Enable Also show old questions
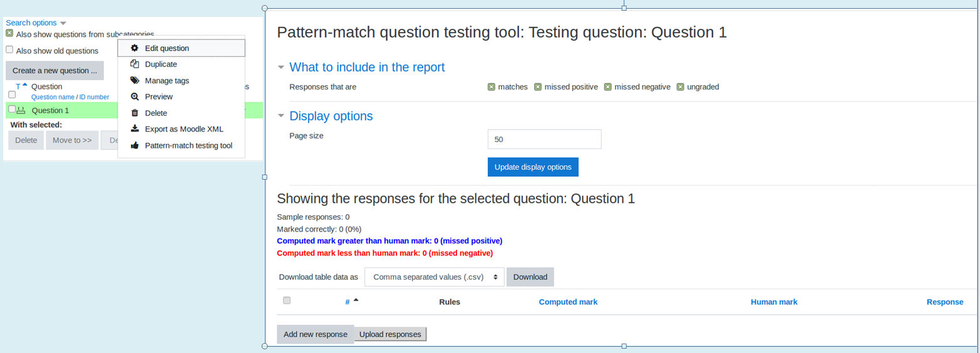The width and height of the screenshot is (980, 353). pyautogui.click(x=9, y=49)
